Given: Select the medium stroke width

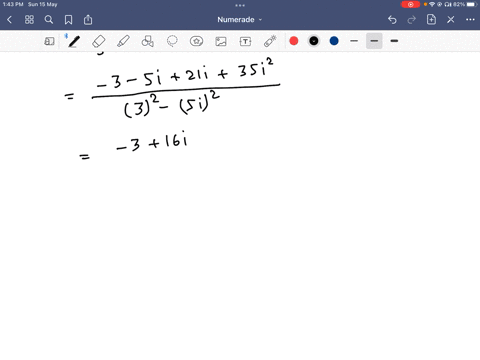Looking at the screenshot, I should [x=374, y=41].
